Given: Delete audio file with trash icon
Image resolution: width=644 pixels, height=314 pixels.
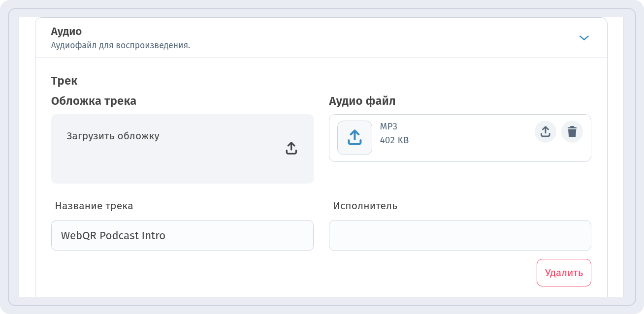Looking at the screenshot, I should pyautogui.click(x=572, y=132).
